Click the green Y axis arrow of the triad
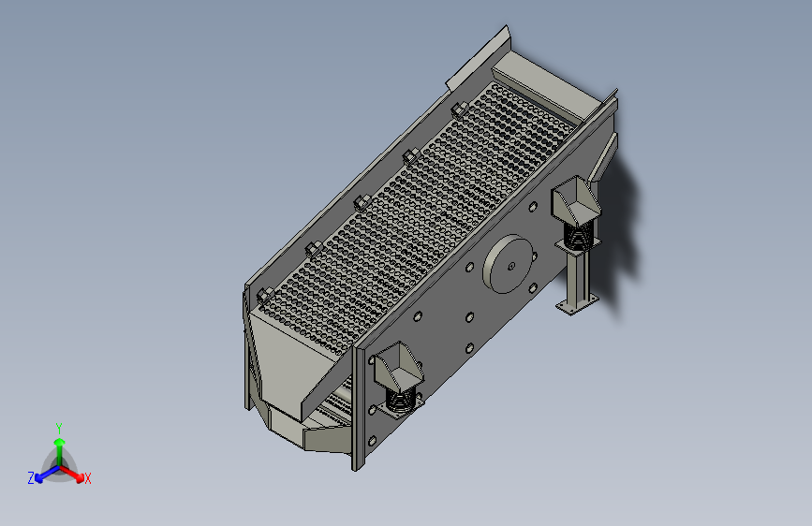Image resolution: width=812 pixels, height=526 pixels. pos(60,450)
